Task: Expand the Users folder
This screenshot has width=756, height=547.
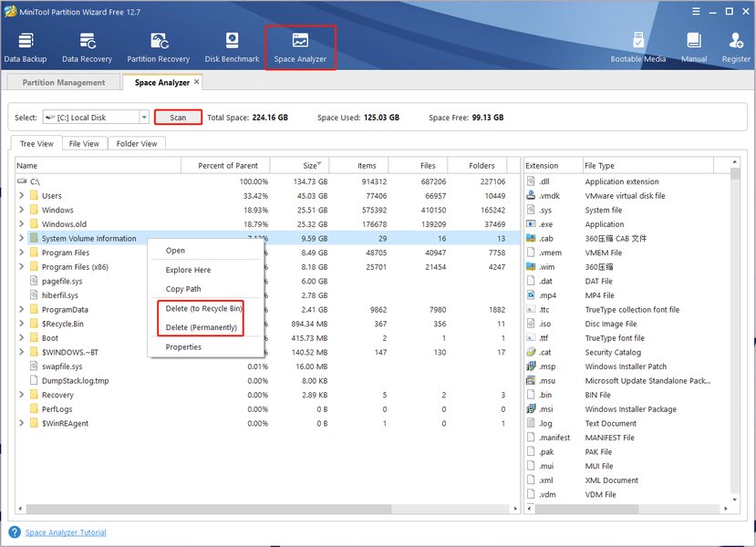Action: tap(21, 195)
